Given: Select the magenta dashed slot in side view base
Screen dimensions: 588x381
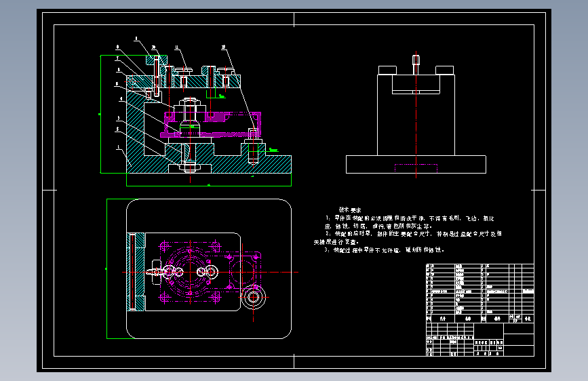Looking at the screenshot, I should [416, 168].
